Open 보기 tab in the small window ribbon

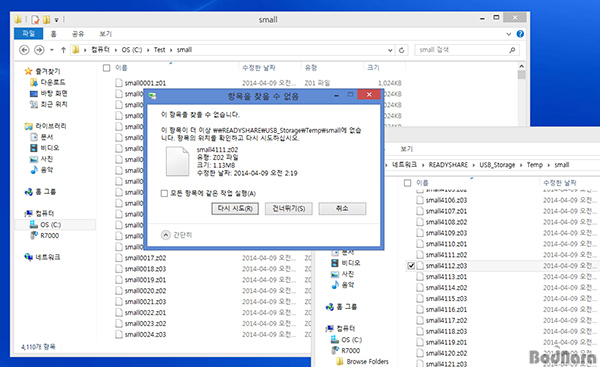(105, 34)
